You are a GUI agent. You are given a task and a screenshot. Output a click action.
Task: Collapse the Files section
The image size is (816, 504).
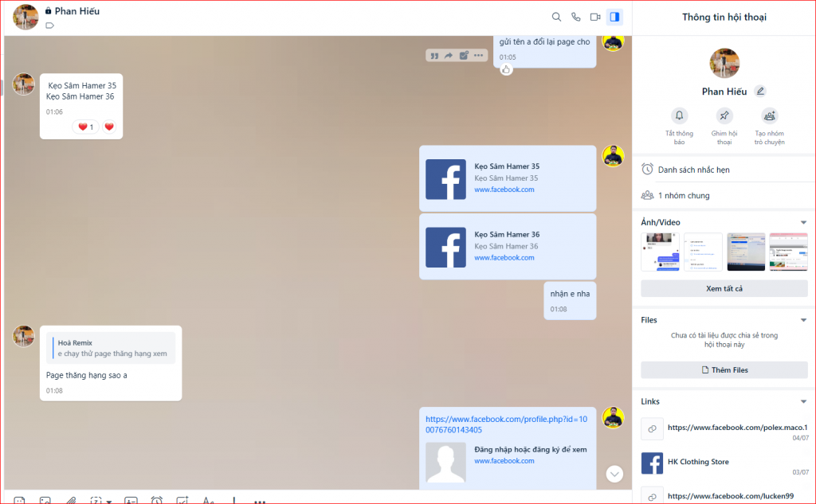pyautogui.click(x=803, y=320)
